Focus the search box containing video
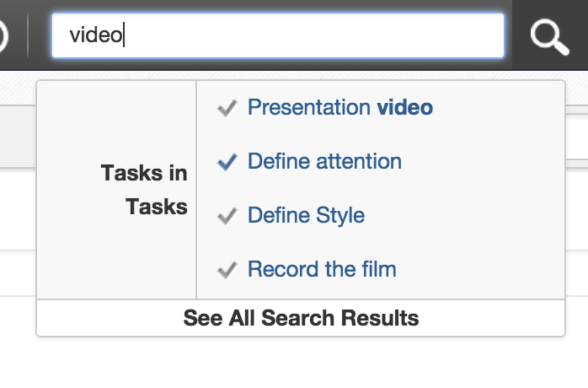 278,35
